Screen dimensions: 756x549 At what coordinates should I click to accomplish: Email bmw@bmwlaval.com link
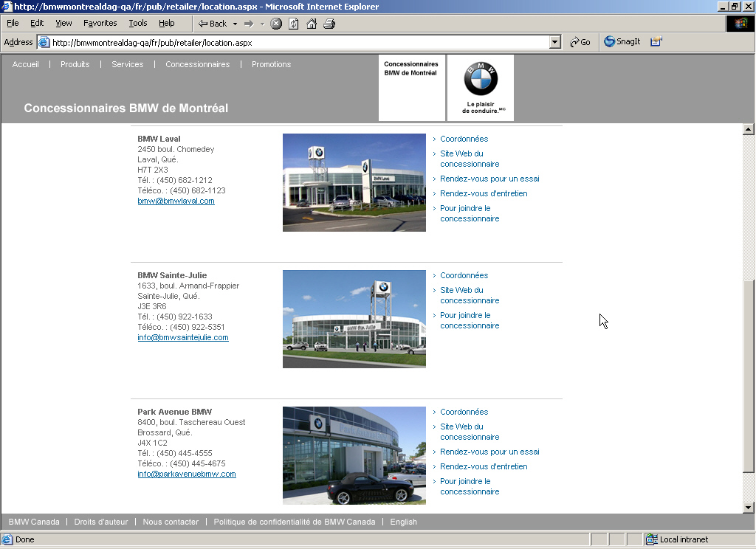tap(176, 201)
